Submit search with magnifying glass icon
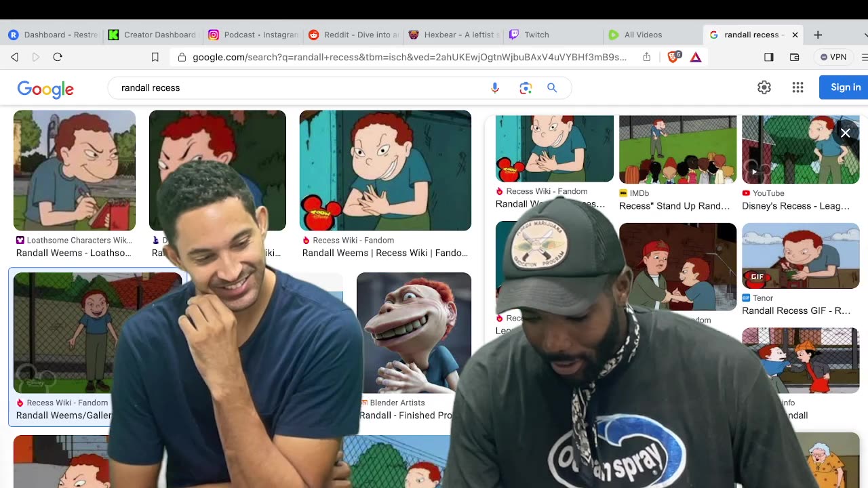This screenshot has width=868, height=488. [x=552, y=87]
